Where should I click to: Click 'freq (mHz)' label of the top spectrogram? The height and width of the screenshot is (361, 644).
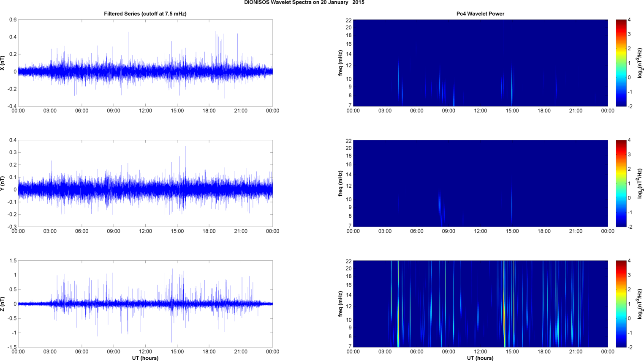pos(340,63)
